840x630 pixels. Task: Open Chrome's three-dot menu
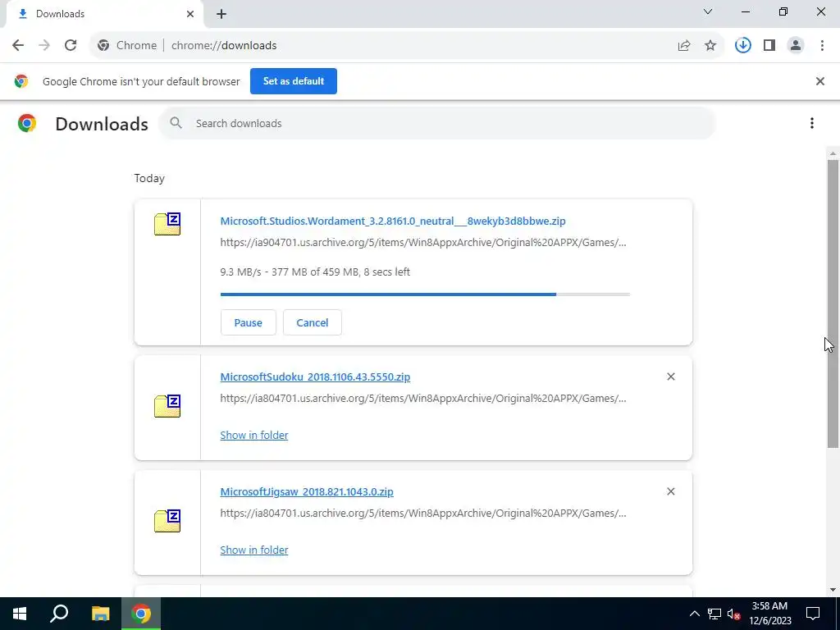822,46
